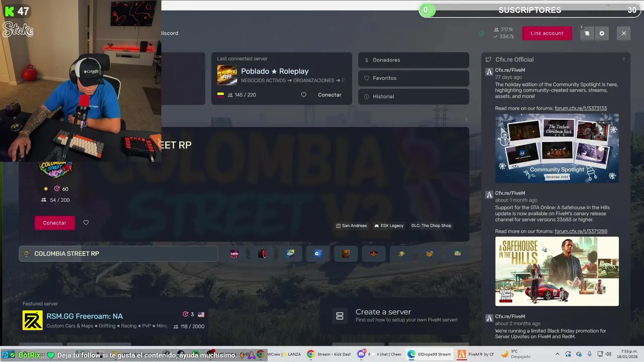The image size is (644, 362).
Task: Open Discord chat window from taskbar
Action: (379, 354)
